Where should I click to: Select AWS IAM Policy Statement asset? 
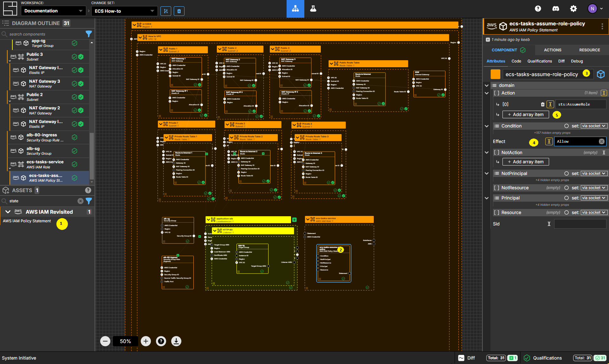tap(27, 221)
